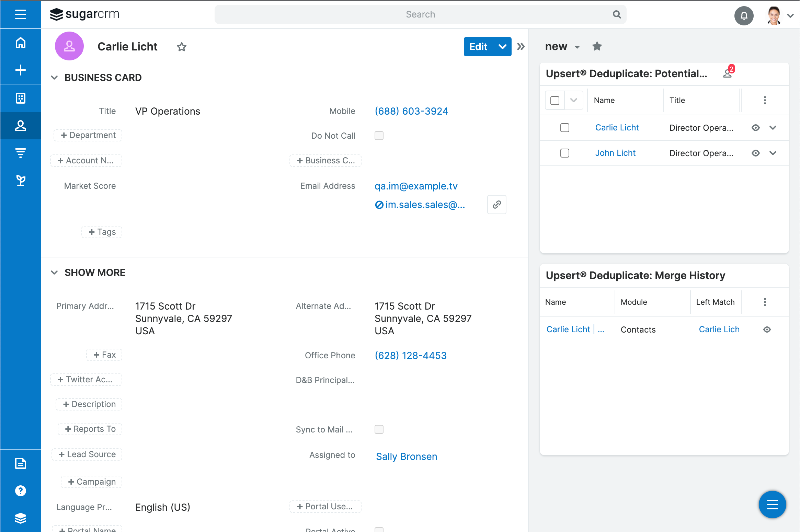Open assigned user Sally Bronsen
The width and height of the screenshot is (800, 532).
point(407,456)
